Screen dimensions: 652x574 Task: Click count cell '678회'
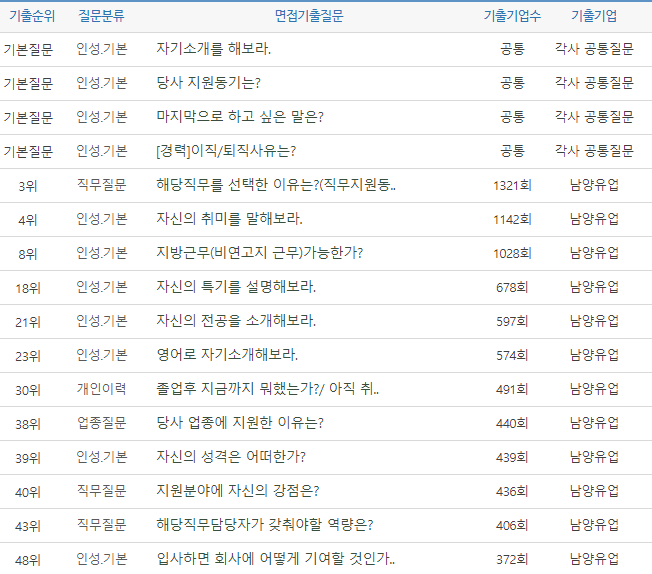[512, 288]
